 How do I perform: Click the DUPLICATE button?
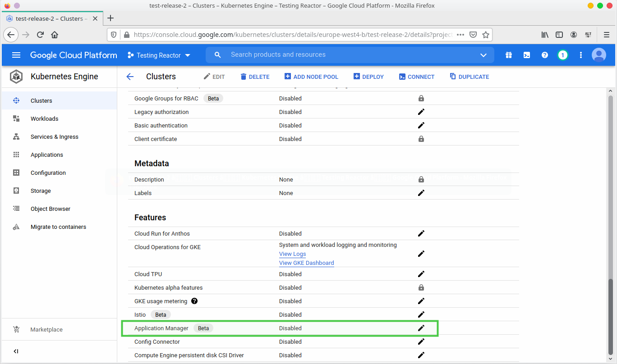click(x=470, y=77)
